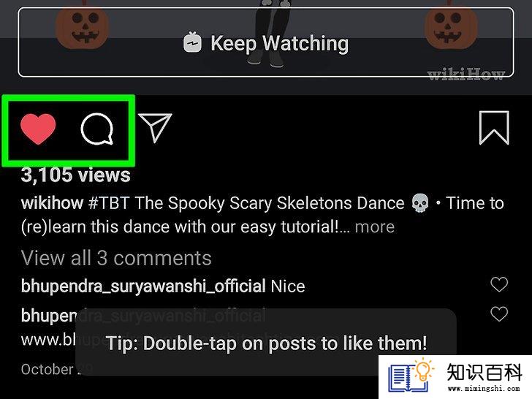Open bhupendra_suryawanshi_official profile on Nice comment

143,286
